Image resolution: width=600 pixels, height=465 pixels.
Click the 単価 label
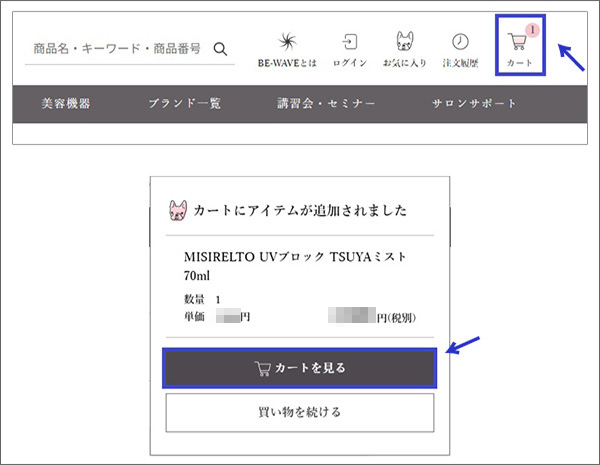pos(194,317)
